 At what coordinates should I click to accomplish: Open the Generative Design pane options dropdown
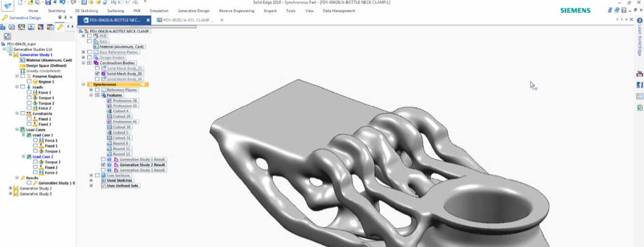pyautogui.click(x=60, y=18)
